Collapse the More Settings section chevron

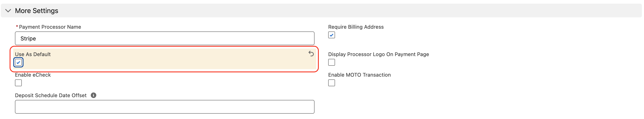point(8,11)
